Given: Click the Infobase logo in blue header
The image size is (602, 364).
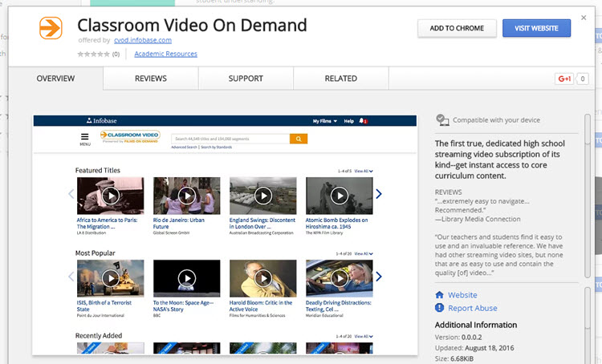Looking at the screenshot, I should [101, 121].
